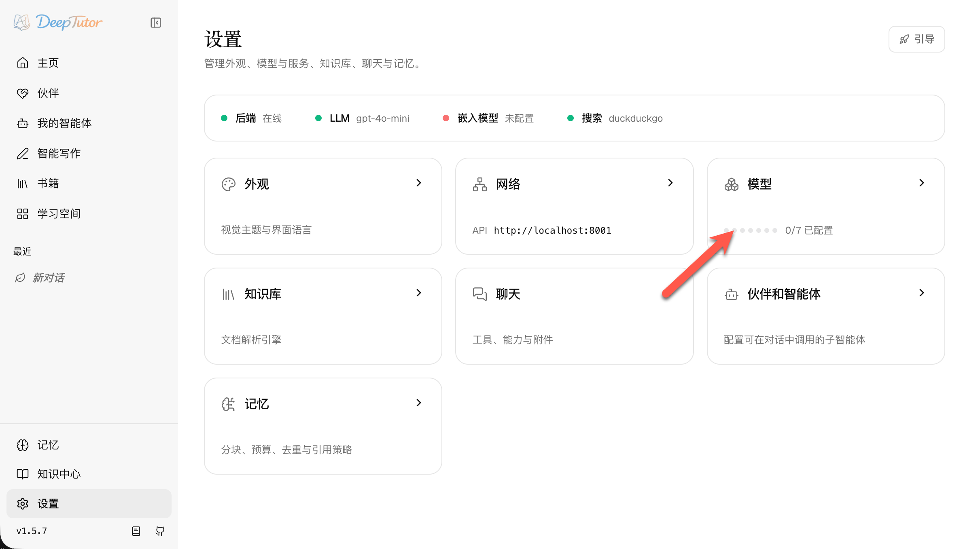Click the brain icon beside sidebar 记忆

coord(23,445)
